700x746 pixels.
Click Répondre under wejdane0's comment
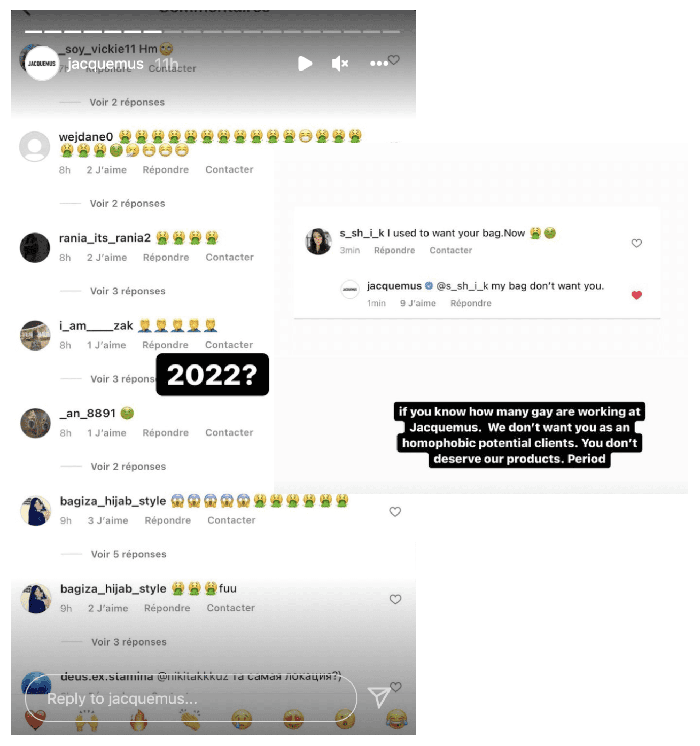coord(166,169)
